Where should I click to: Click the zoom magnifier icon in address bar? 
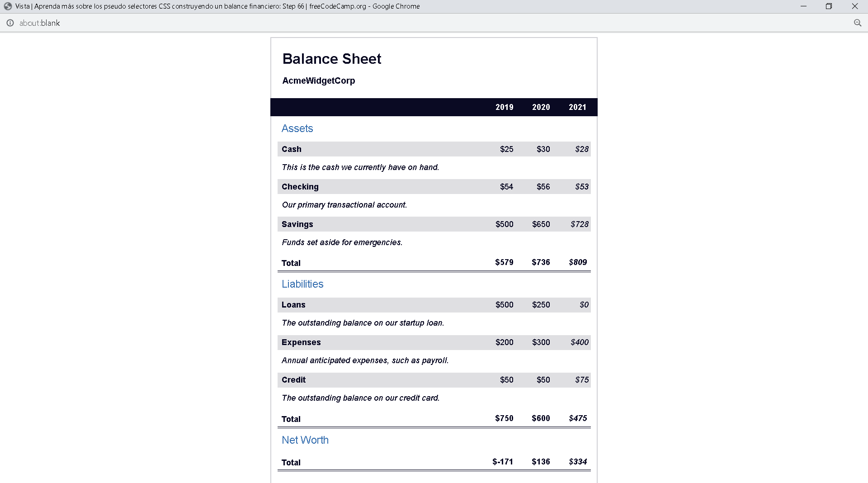tap(857, 23)
